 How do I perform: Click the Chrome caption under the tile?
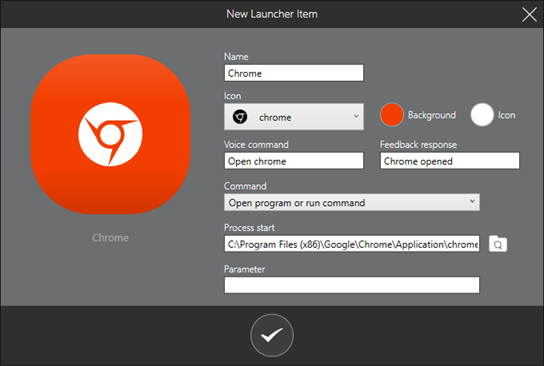(110, 238)
